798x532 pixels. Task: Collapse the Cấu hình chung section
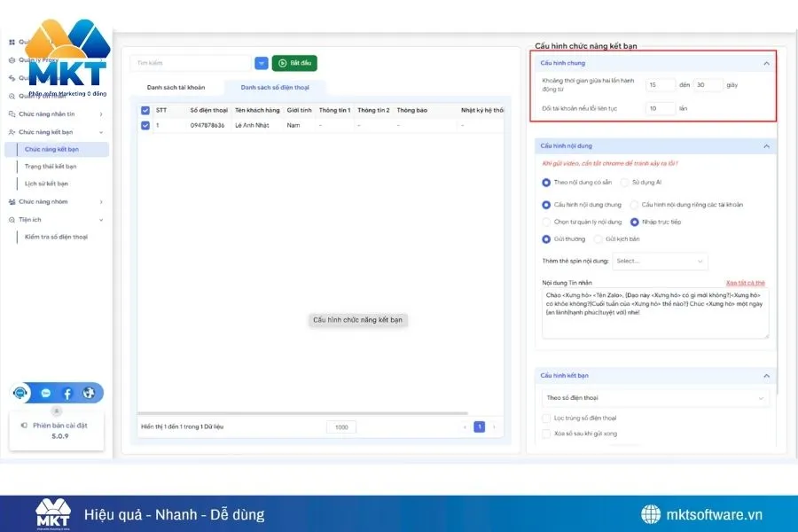pos(766,63)
